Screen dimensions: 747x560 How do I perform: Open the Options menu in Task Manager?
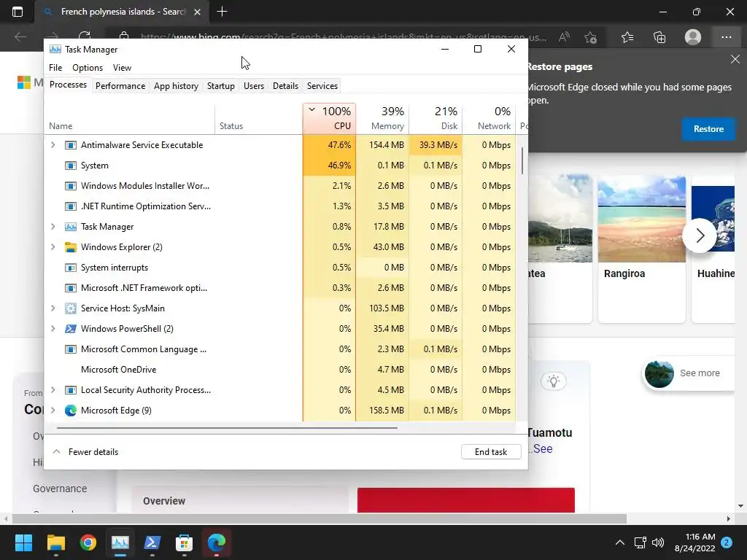[88, 68]
